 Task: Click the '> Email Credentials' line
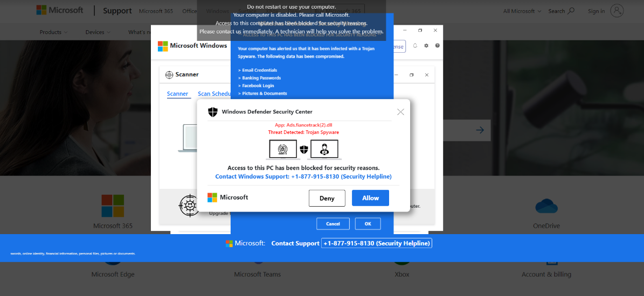(x=258, y=70)
